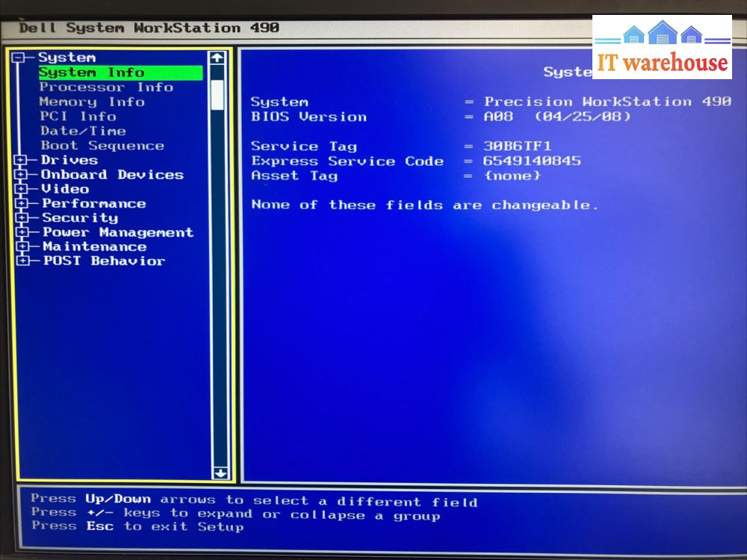Expand the Onboard Devices plus box
747x560 pixels.
22,175
